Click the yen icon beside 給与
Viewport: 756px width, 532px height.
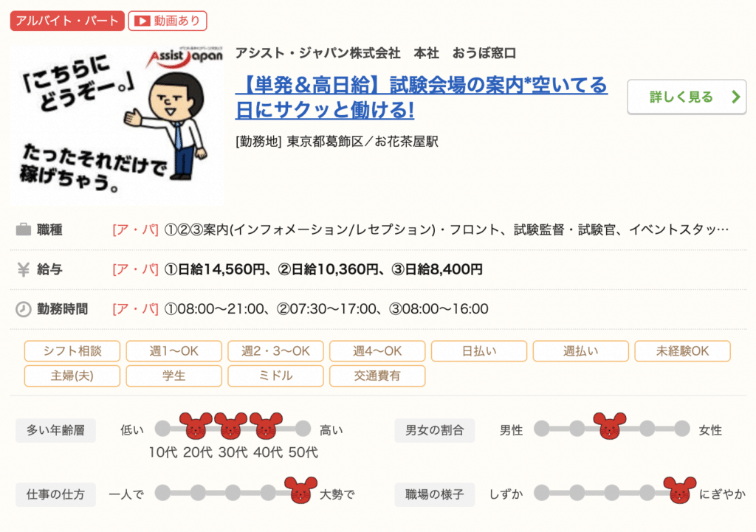pyautogui.click(x=23, y=269)
